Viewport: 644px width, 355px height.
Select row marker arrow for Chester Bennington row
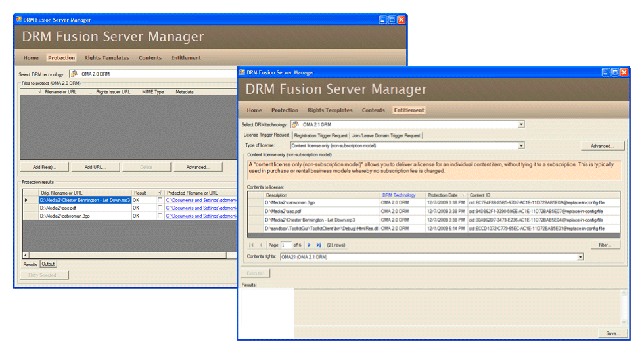[x=26, y=200]
